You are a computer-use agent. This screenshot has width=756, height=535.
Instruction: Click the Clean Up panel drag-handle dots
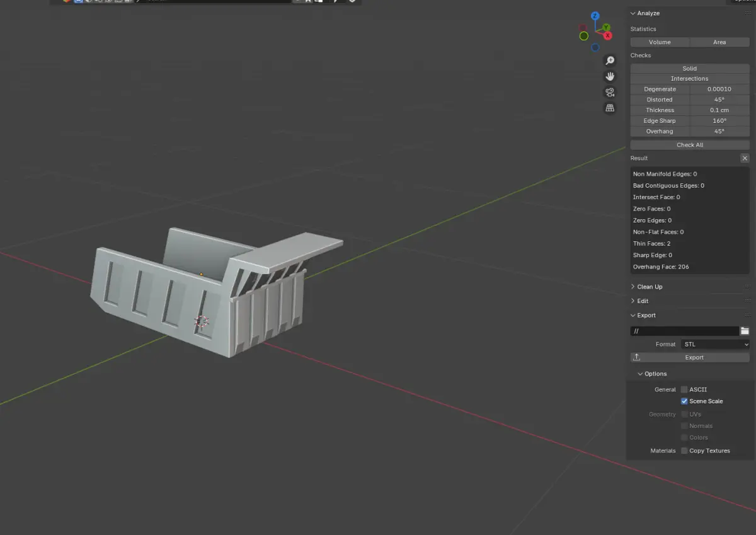click(x=747, y=287)
